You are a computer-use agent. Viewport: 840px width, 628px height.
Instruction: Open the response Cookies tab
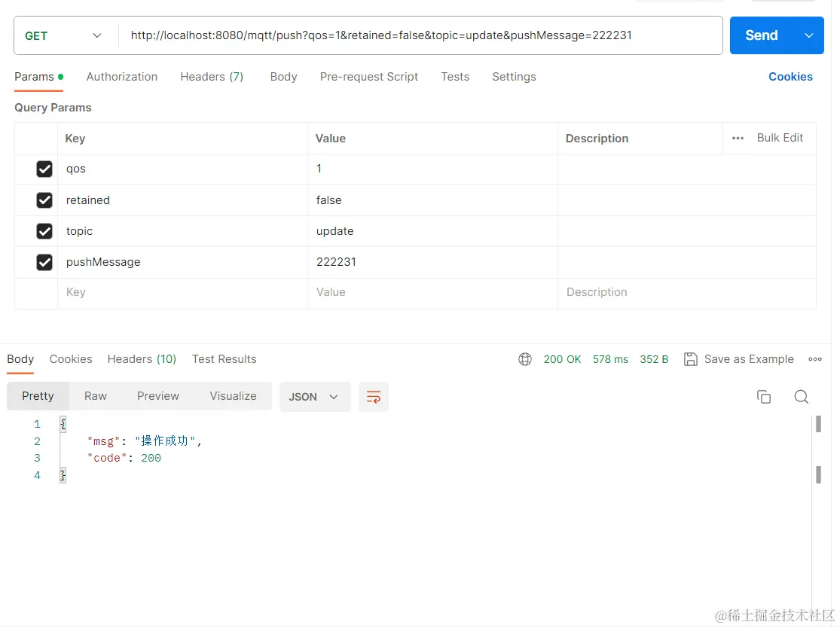point(71,359)
